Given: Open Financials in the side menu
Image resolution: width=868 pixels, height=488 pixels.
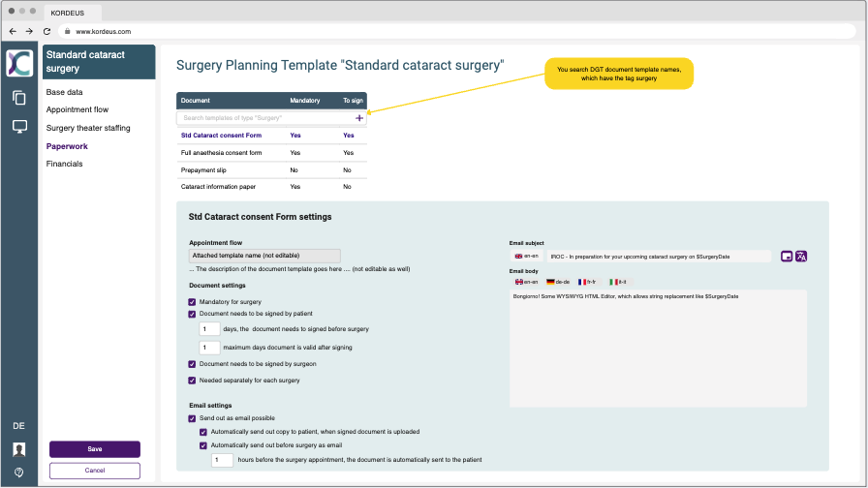Looking at the screenshot, I should pos(64,164).
